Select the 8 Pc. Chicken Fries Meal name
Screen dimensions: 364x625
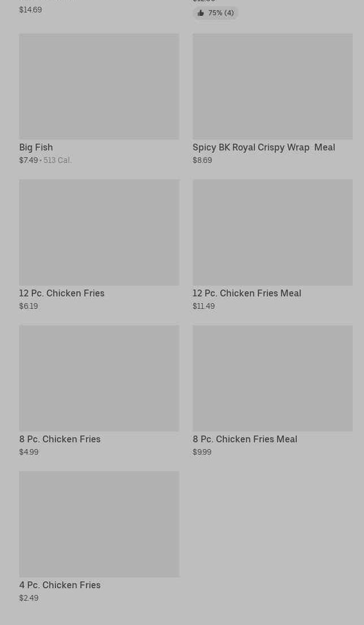tap(245, 439)
